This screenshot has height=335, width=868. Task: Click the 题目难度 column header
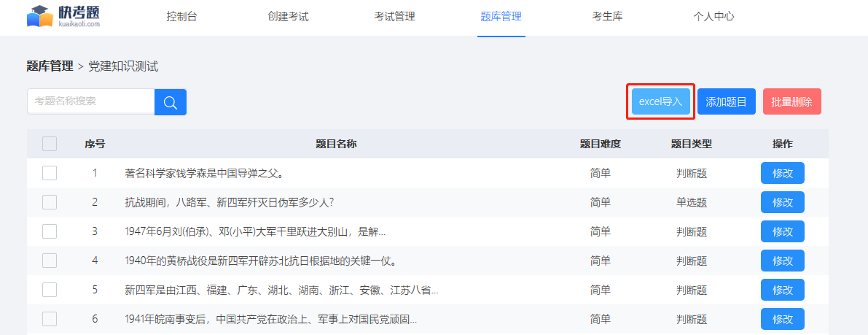(601, 145)
